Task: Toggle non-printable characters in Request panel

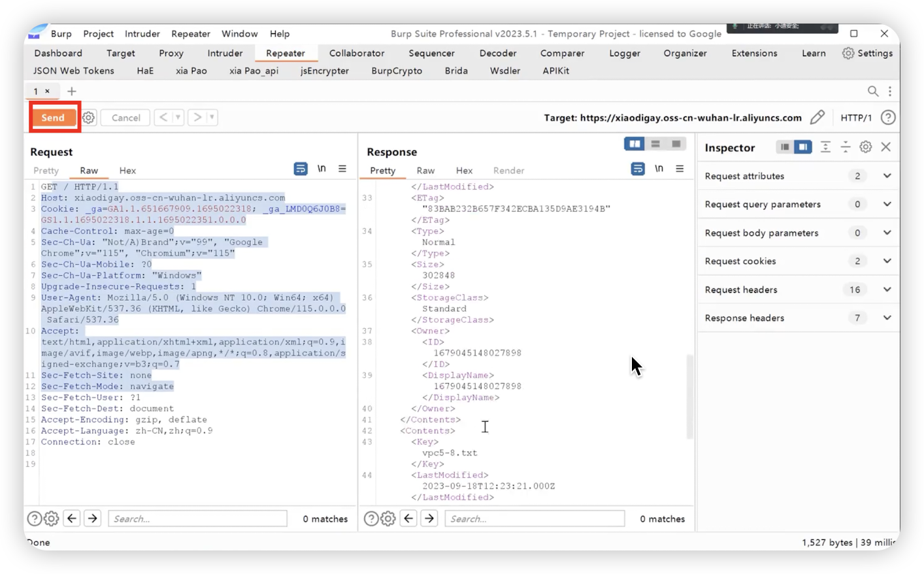Action: (322, 169)
